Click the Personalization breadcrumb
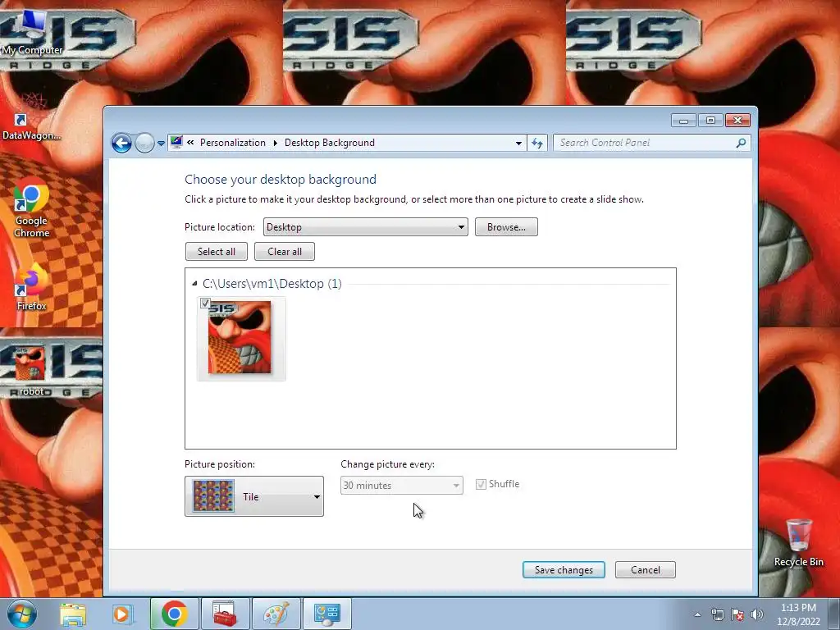 click(x=232, y=143)
